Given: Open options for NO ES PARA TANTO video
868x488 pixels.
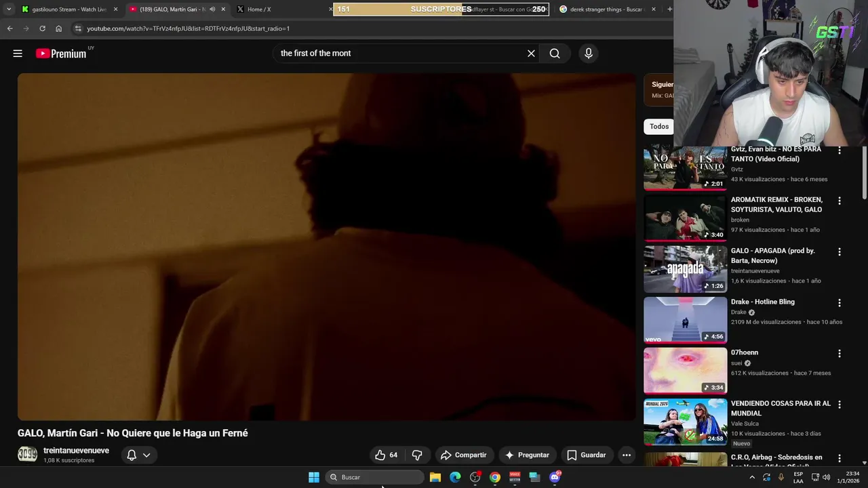Looking at the screenshot, I should pyautogui.click(x=840, y=150).
